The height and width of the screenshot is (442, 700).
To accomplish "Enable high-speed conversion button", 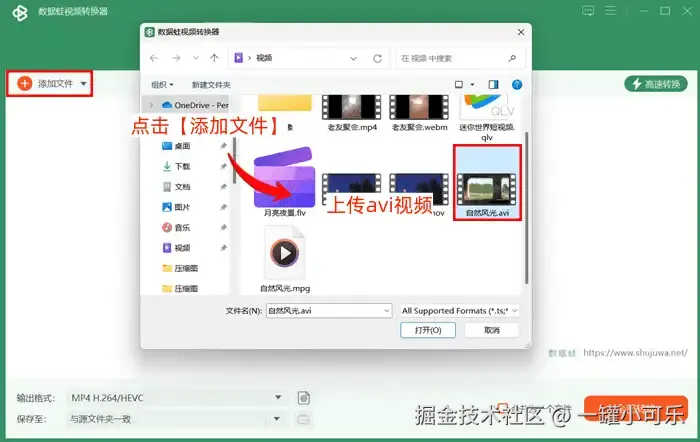I will tap(656, 83).
